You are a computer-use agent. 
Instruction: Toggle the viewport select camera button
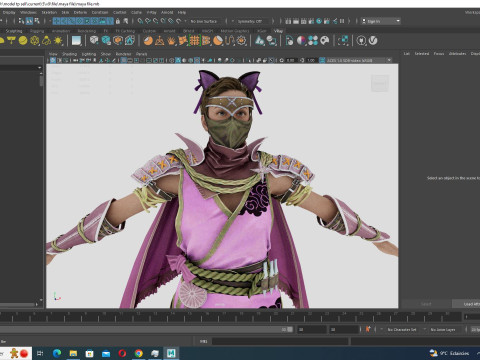[53, 60]
